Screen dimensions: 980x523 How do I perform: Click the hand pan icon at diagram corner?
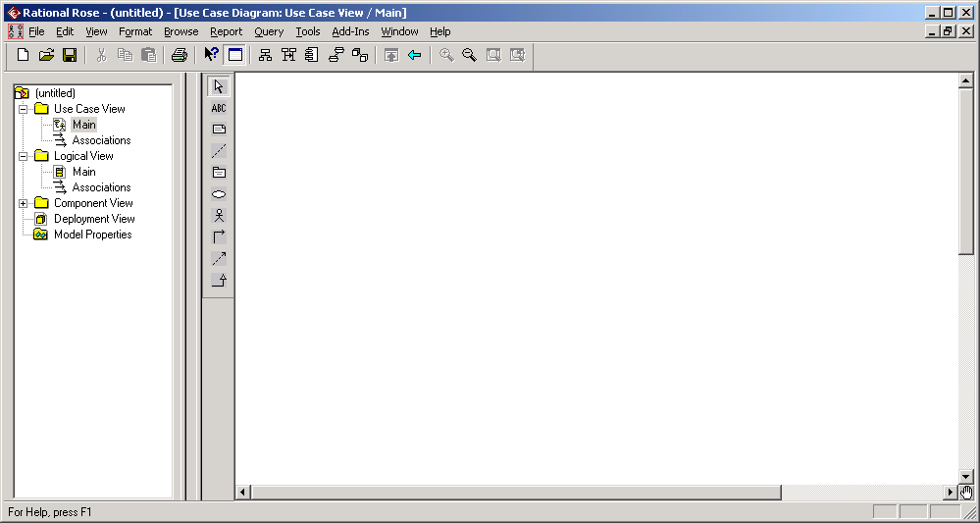(966, 493)
